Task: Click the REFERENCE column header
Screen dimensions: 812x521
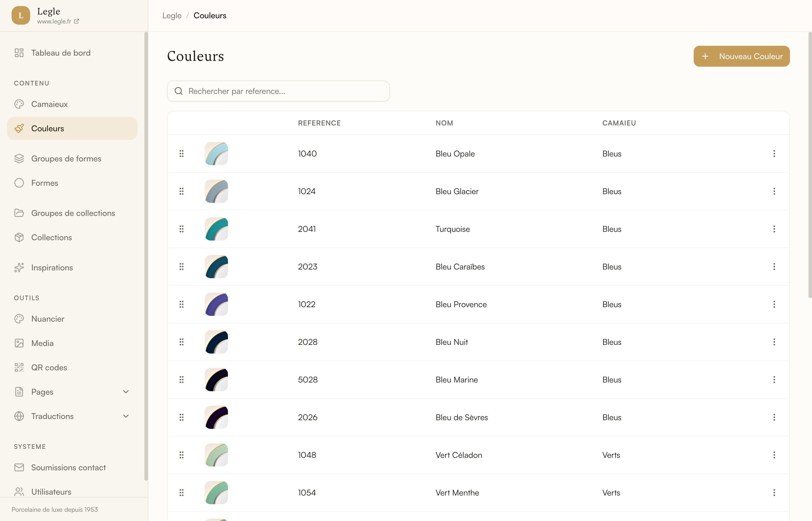Action: coord(319,123)
